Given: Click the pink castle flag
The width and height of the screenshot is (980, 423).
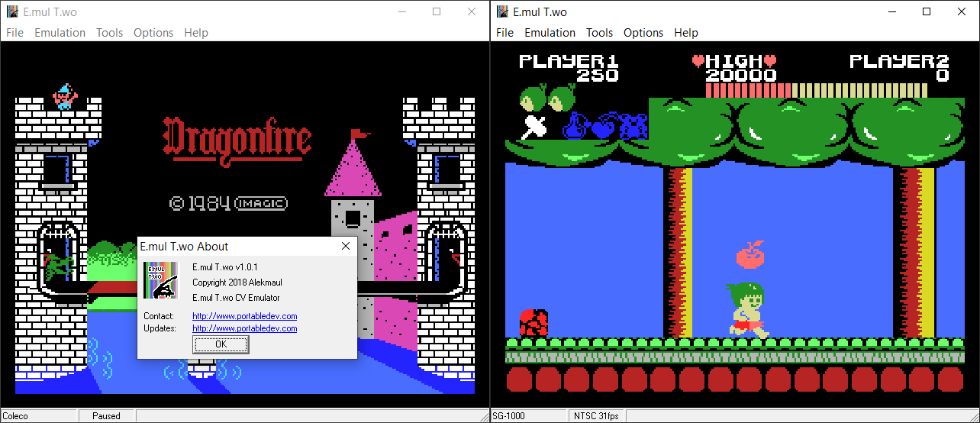Looking at the screenshot, I should (359, 136).
